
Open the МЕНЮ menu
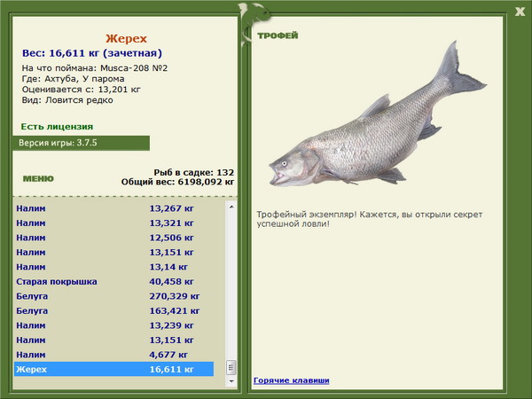(x=38, y=178)
